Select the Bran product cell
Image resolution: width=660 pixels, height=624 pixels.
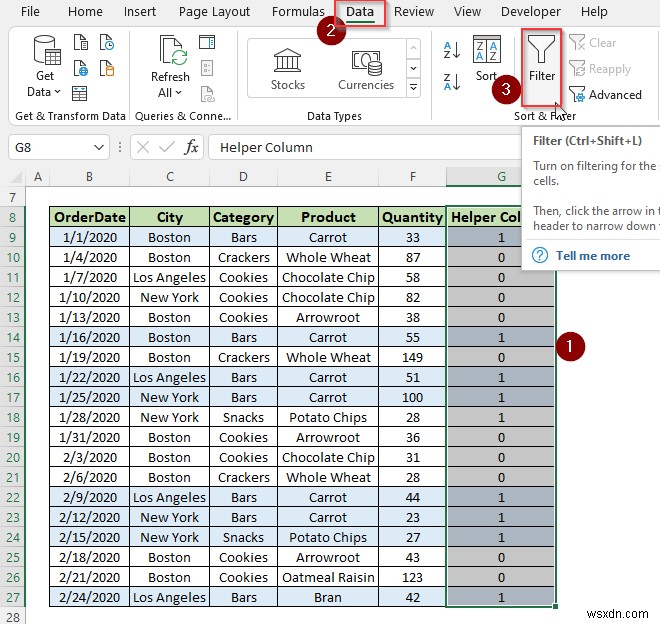pos(328,597)
